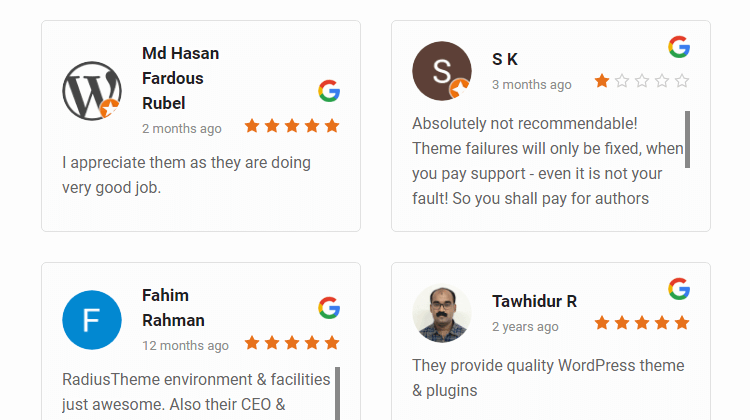Click the Google icon on Fahim Rahman's review
This screenshot has height=420, width=750.
[x=329, y=308]
